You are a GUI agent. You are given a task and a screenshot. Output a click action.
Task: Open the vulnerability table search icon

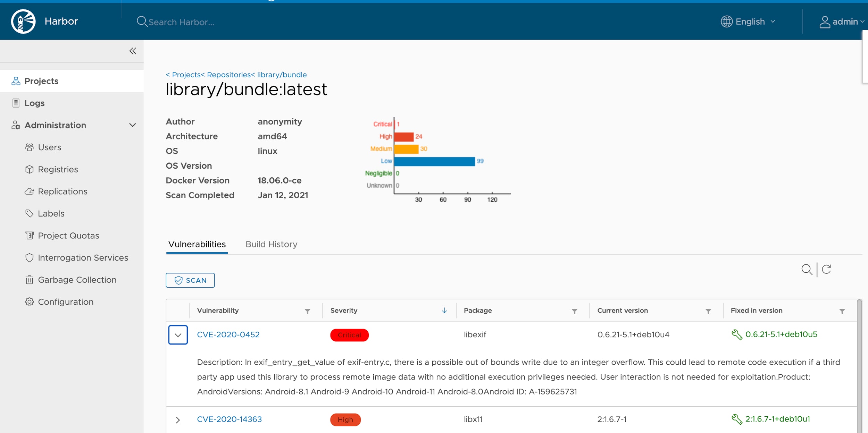click(807, 270)
